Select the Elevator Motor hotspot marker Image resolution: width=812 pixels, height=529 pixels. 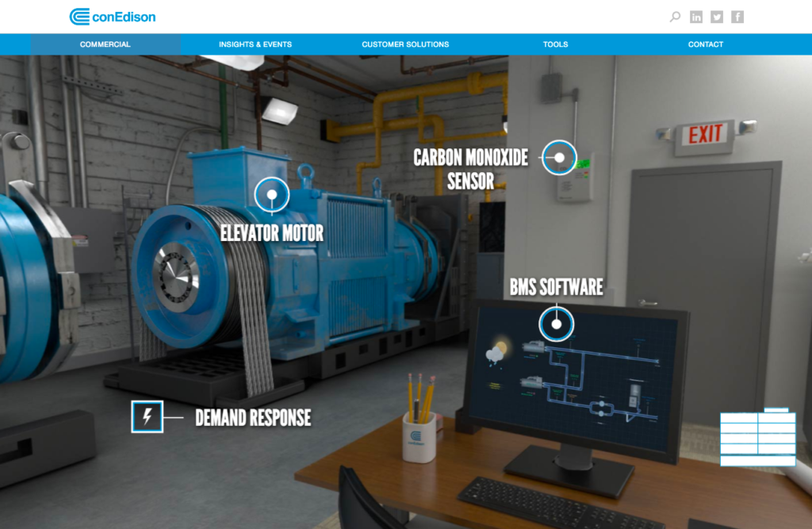(x=271, y=194)
